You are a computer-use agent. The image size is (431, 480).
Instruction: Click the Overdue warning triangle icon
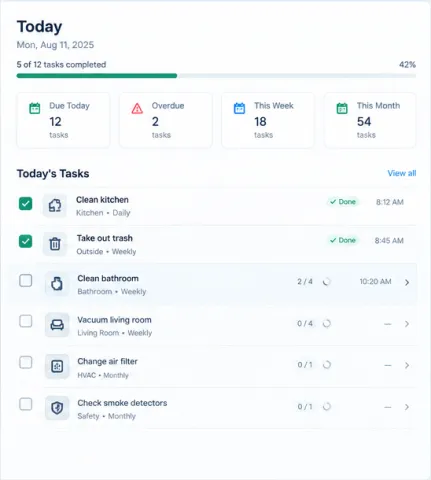coord(137,108)
